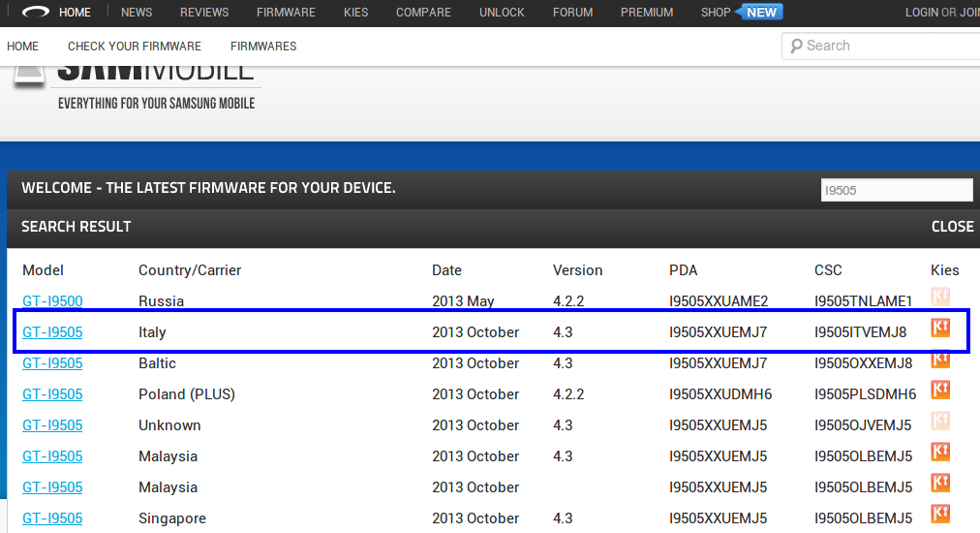Click the Baltic country cell
The height and width of the screenshot is (533, 980).
coord(158,363)
